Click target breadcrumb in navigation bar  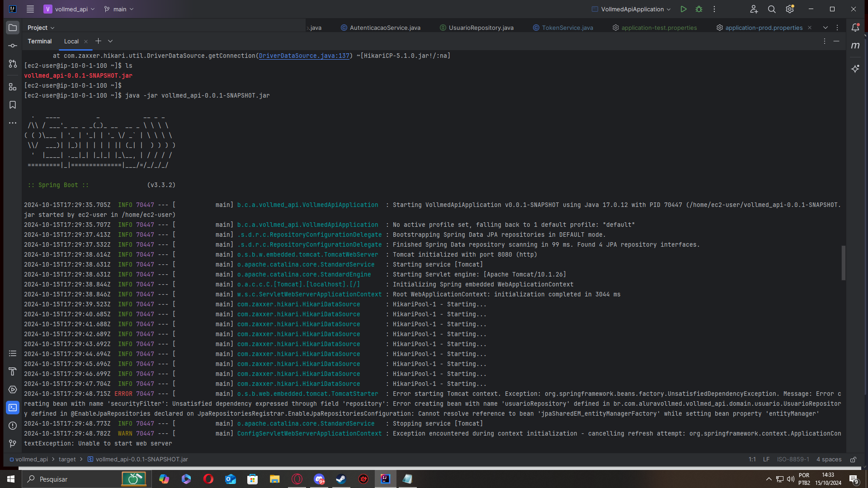click(67, 460)
